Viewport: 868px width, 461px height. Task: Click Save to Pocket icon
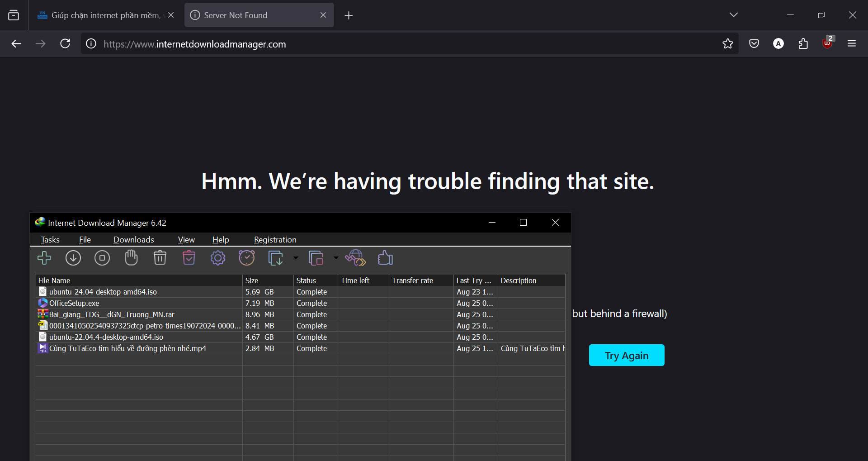(754, 43)
